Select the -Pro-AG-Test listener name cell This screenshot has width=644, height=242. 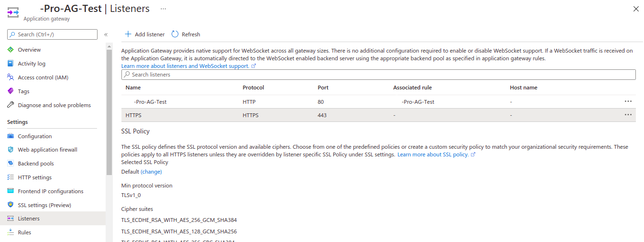(x=150, y=102)
